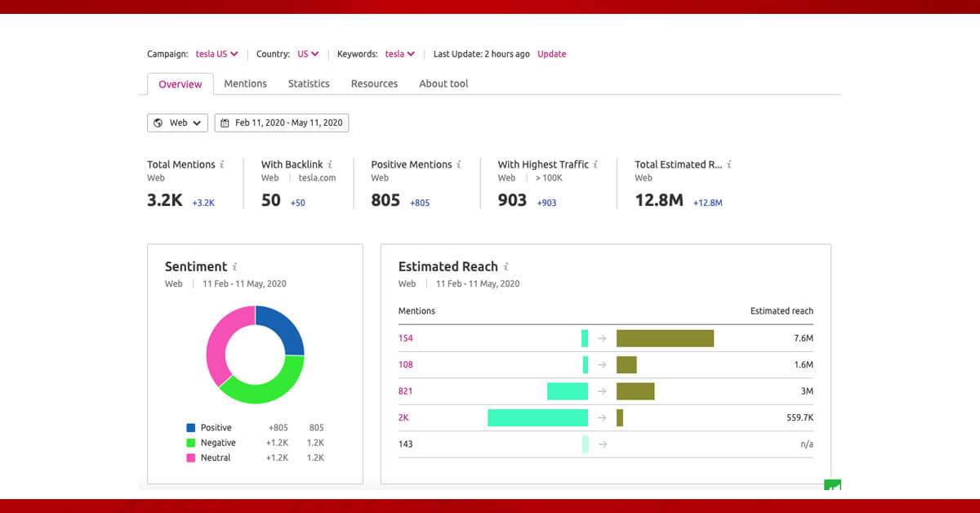Click the green Negative legend swatch

tap(191, 443)
